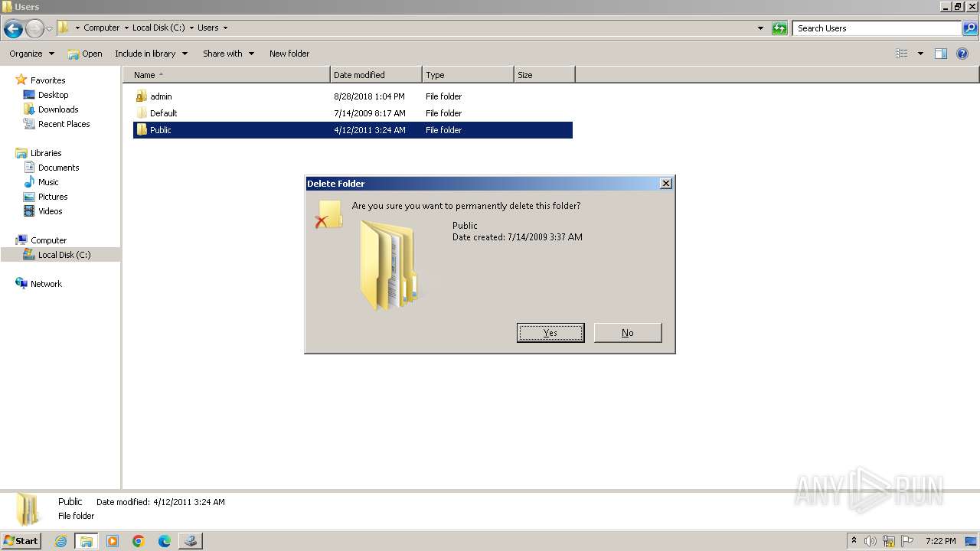Click the 8/28/2018 1:04 PM date
Viewport: 980px width, 551px height.
tap(369, 96)
